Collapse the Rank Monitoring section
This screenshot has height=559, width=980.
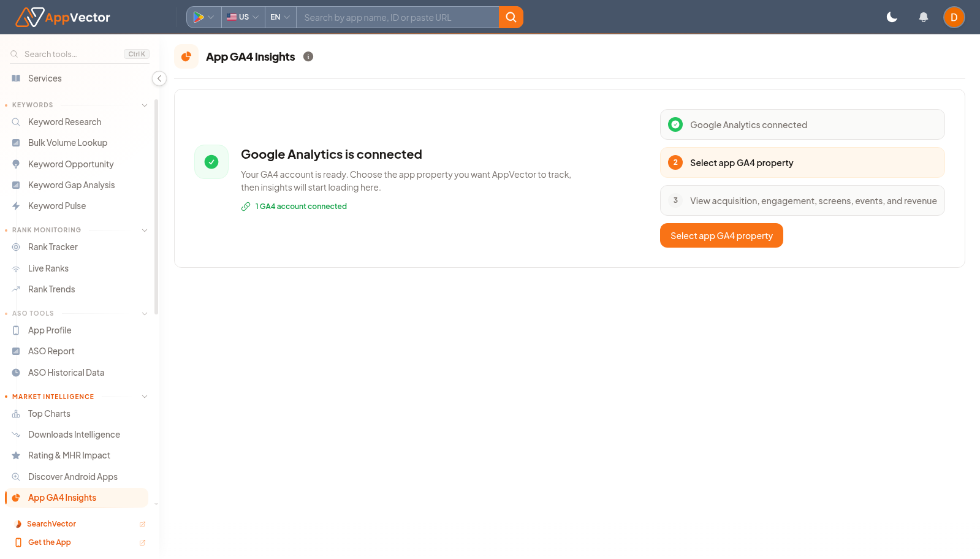point(145,230)
